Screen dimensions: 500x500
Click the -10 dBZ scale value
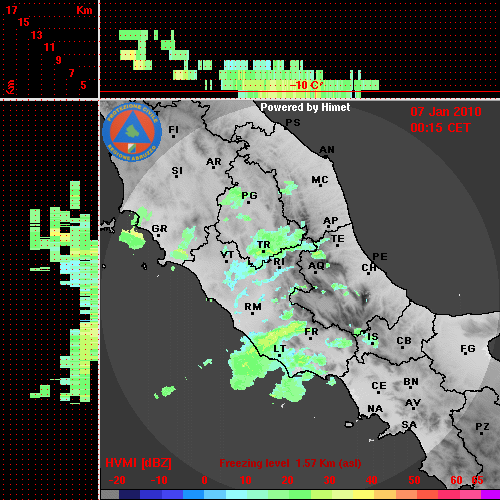[159, 480]
